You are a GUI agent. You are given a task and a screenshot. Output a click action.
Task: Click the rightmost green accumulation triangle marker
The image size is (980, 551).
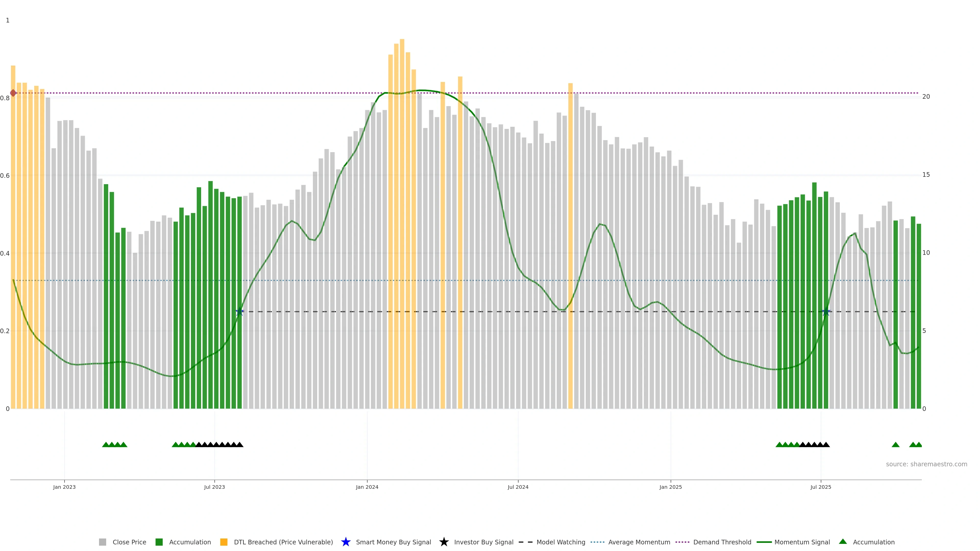point(918,445)
